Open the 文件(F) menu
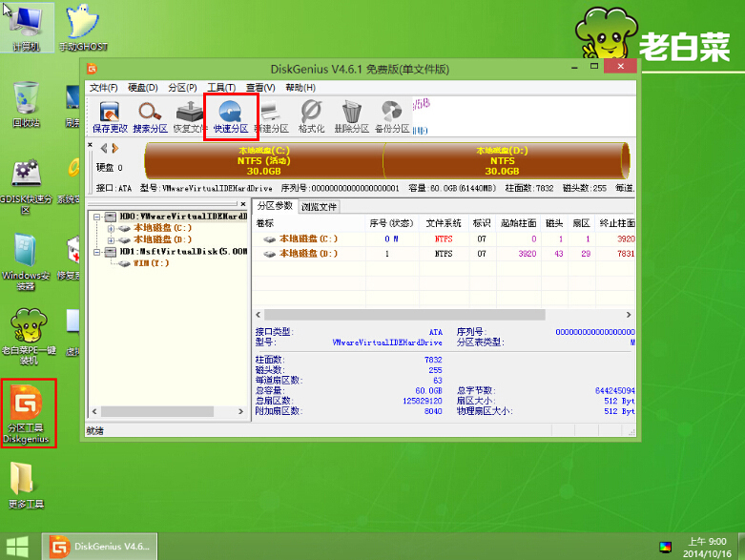 tap(104, 88)
